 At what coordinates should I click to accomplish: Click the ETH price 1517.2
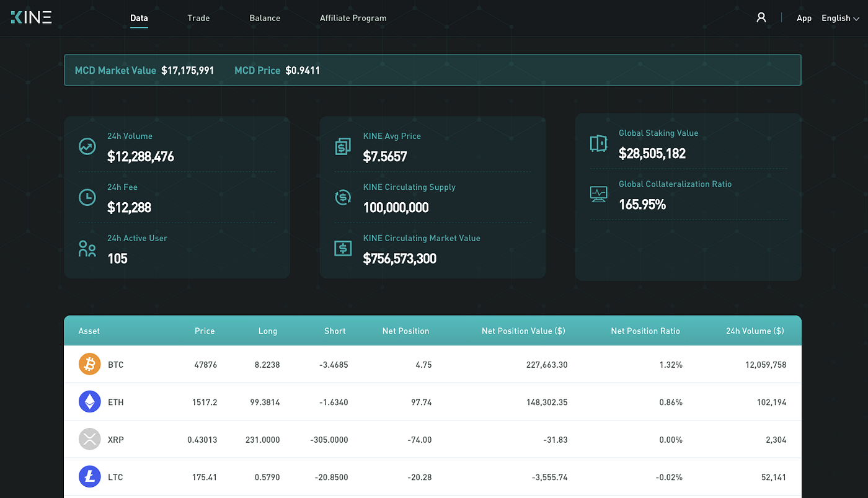click(205, 402)
